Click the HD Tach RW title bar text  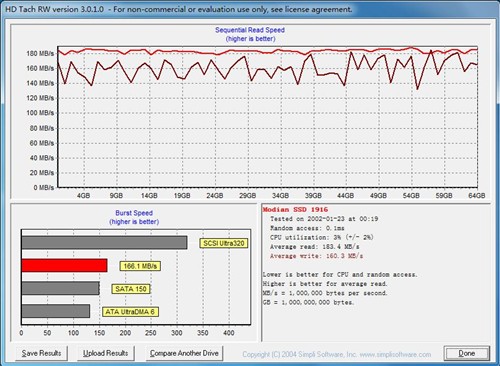tap(179, 9)
